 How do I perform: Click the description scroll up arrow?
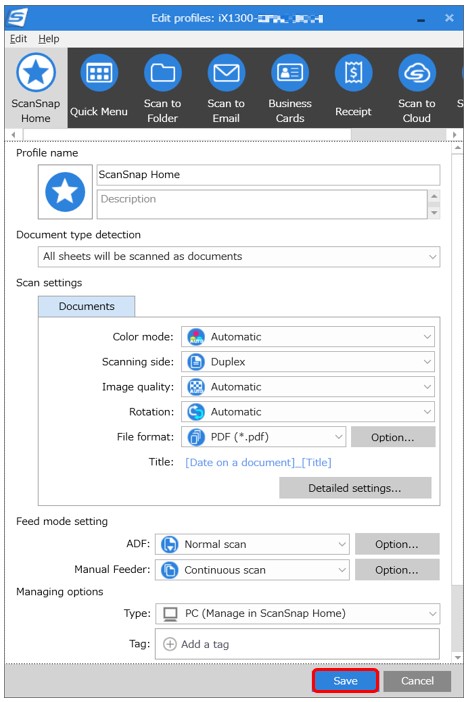click(434, 196)
